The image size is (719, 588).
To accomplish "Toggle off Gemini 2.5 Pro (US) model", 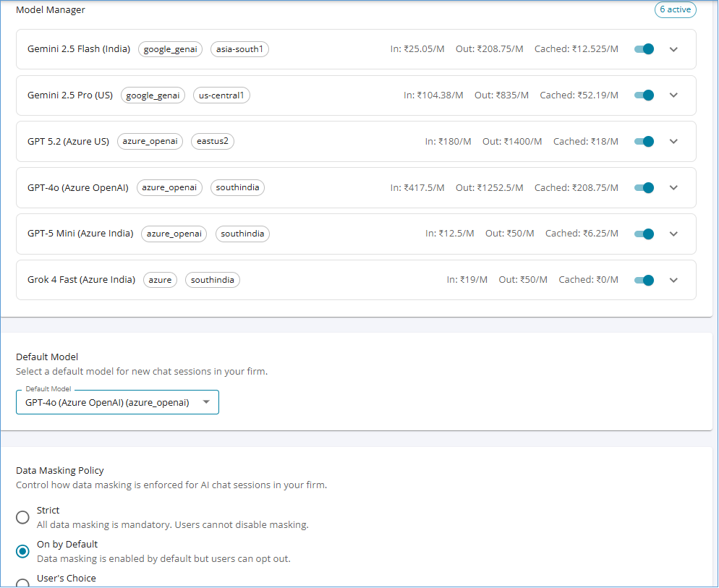I will click(x=644, y=95).
